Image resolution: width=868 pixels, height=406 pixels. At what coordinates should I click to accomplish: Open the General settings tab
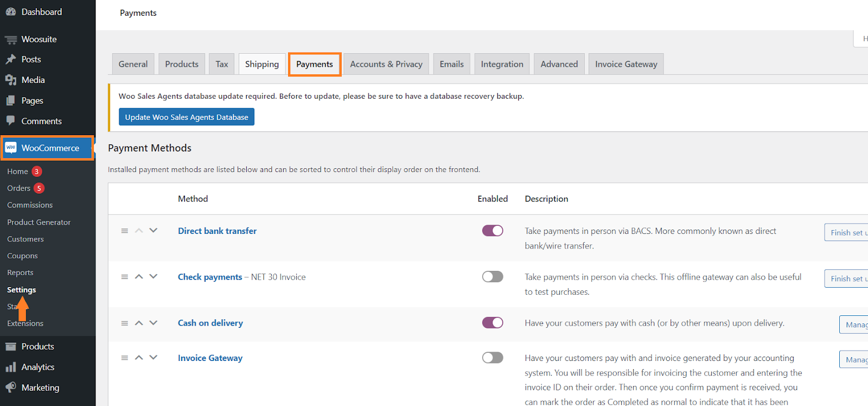(133, 64)
